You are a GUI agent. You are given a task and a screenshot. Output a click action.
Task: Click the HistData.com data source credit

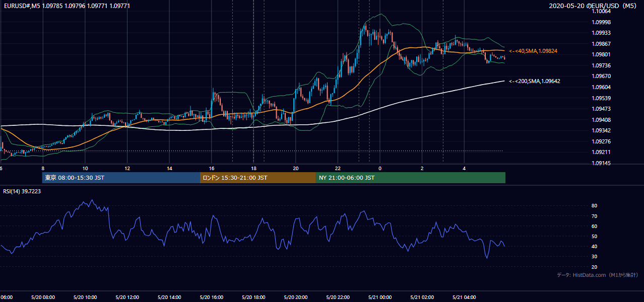598,275
